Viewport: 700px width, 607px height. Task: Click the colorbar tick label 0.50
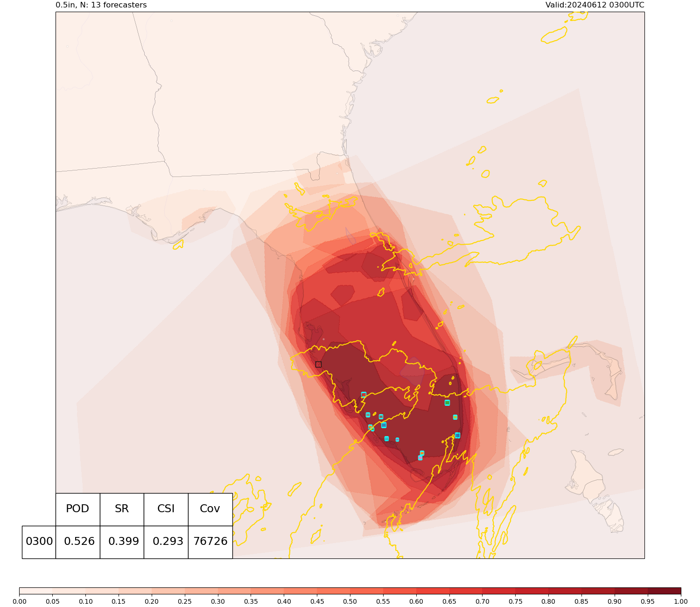click(350, 602)
